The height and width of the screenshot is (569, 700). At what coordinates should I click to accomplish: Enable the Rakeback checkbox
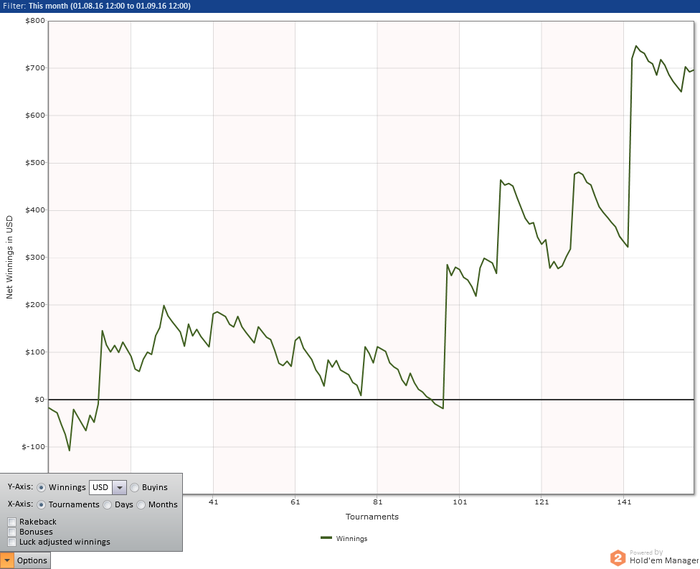coord(12,522)
